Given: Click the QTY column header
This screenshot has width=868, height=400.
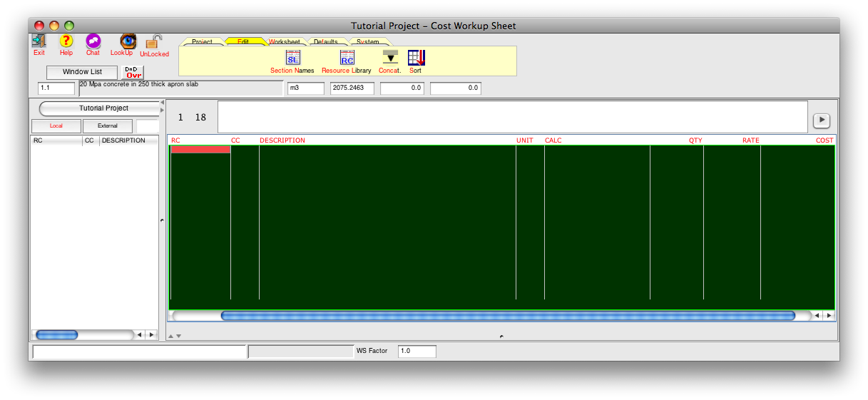Looking at the screenshot, I should click(x=695, y=140).
